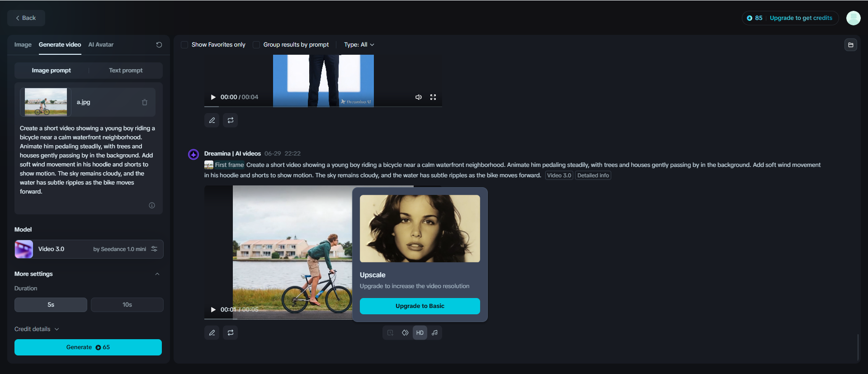Expand the Credit details dropdown
Image resolution: width=868 pixels, height=374 pixels.
coord(37,329)
